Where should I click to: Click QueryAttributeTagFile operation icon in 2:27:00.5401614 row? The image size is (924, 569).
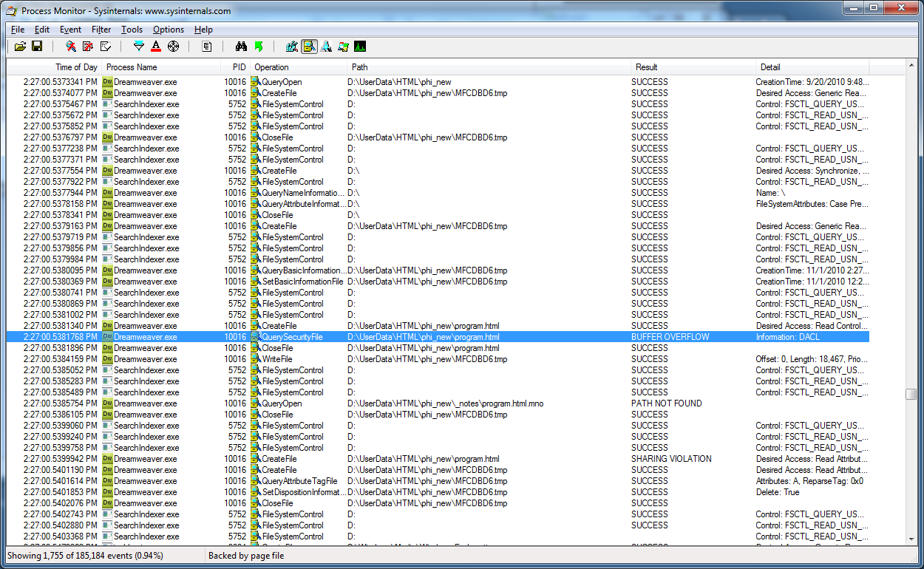click(256, 481)
